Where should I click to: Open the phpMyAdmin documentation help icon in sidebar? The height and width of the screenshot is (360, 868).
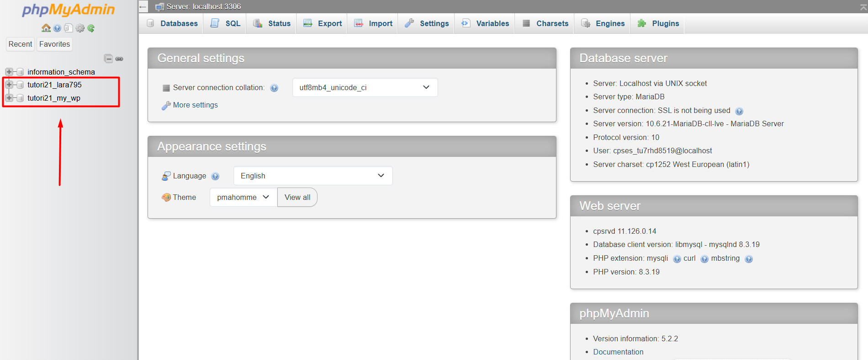coord(57,28)
